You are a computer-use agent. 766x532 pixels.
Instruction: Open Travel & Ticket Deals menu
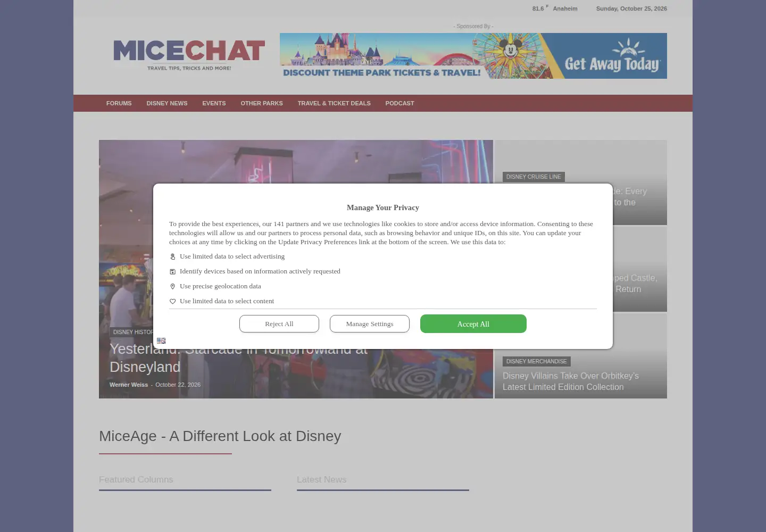click(x=334, y=103)
